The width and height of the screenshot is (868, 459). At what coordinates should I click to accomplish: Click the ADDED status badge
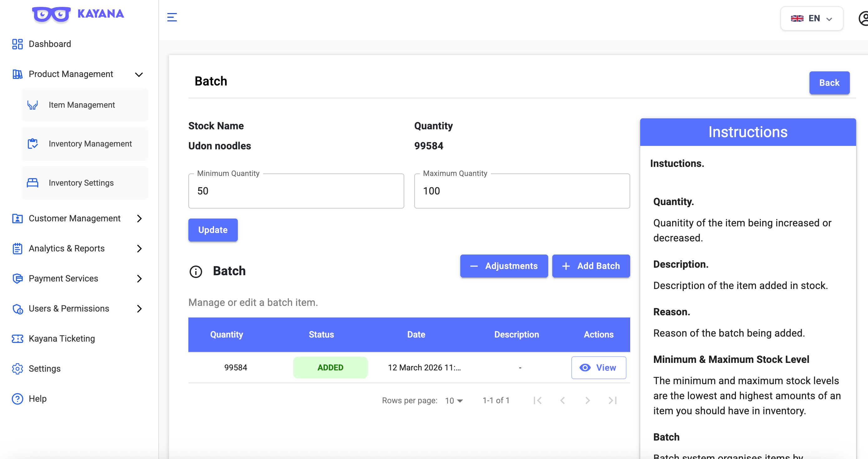pos(330,368)
